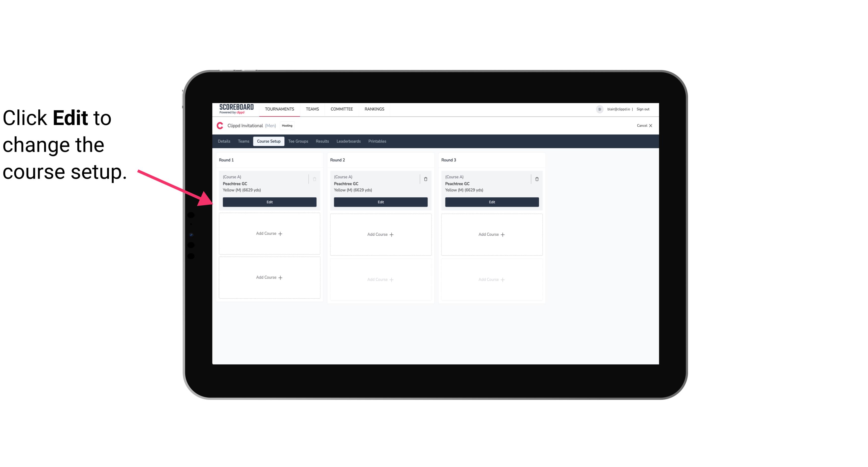Click the second empty Add Course slot in Round 1
This screenshot has height=467, width=868.
pyautogui.click(x=269, y=277)
